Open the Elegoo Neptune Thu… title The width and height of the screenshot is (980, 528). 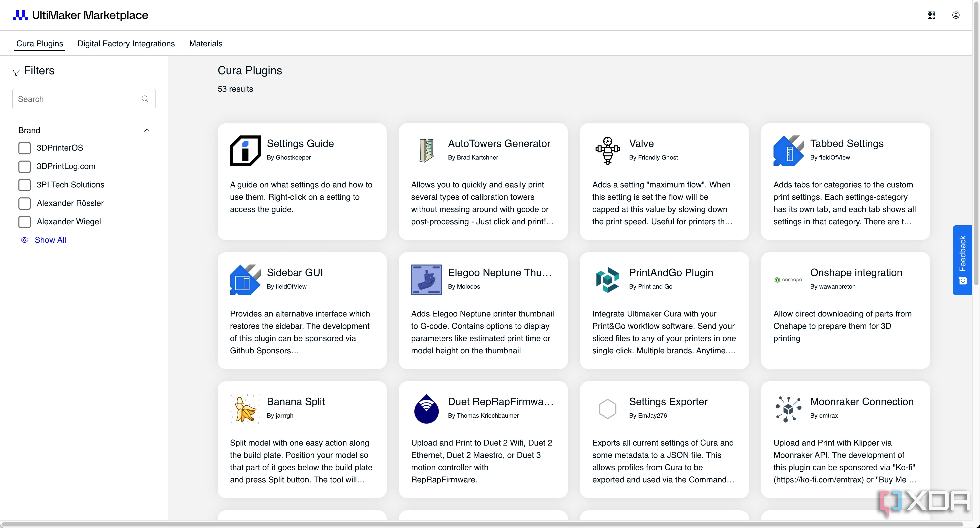500,272
